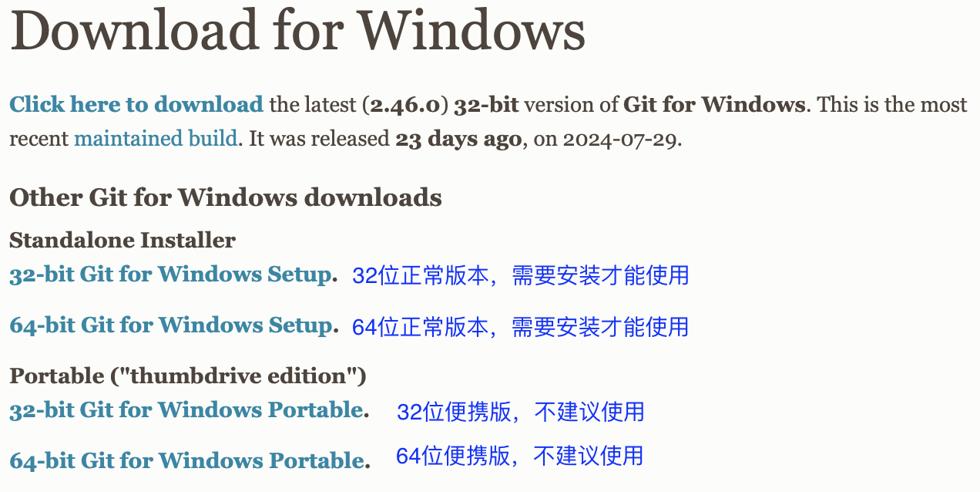Download 64-bit Git for Windows Setup
The height and width of the screenshot is (492, 980).
pyautogui.click(x=170, y=325)
